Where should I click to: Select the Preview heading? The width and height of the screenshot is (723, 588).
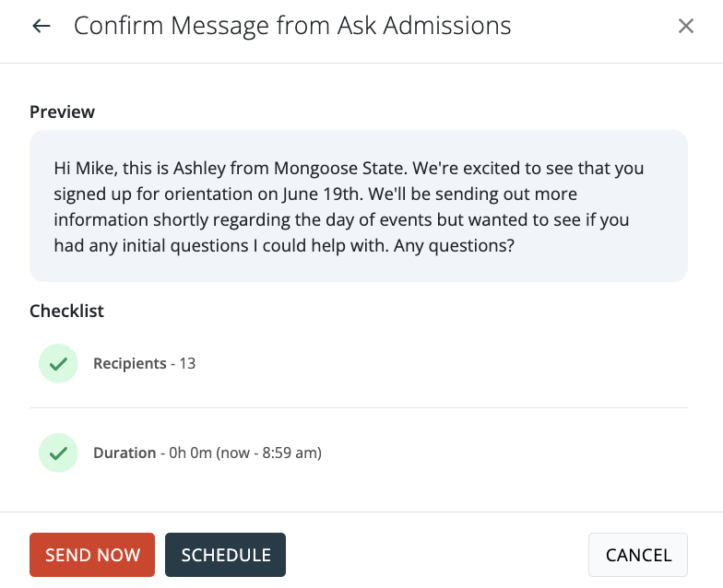pos(62,112)
